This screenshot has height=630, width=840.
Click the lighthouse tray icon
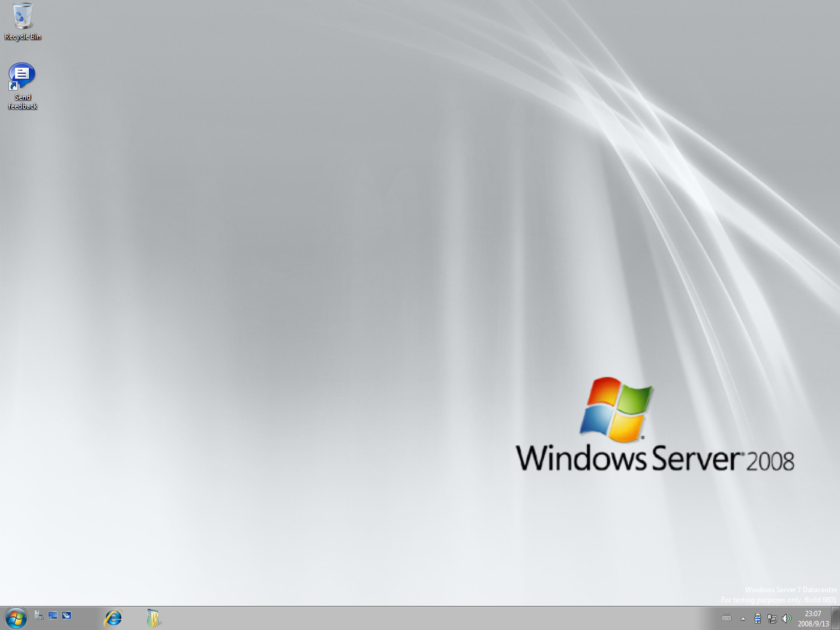point(758,619)
